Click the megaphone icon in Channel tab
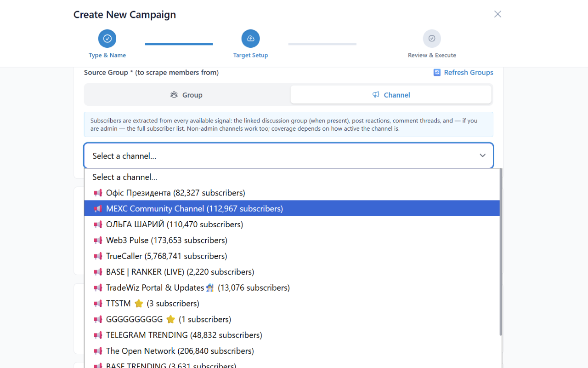The width and height of the screenshot is (588, 368). [376, 95]
